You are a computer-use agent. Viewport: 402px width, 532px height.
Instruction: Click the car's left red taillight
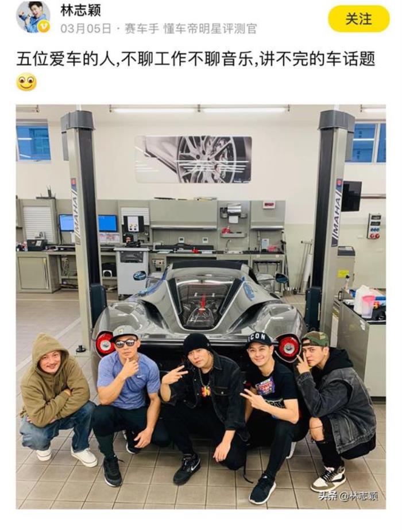[105, 344]
